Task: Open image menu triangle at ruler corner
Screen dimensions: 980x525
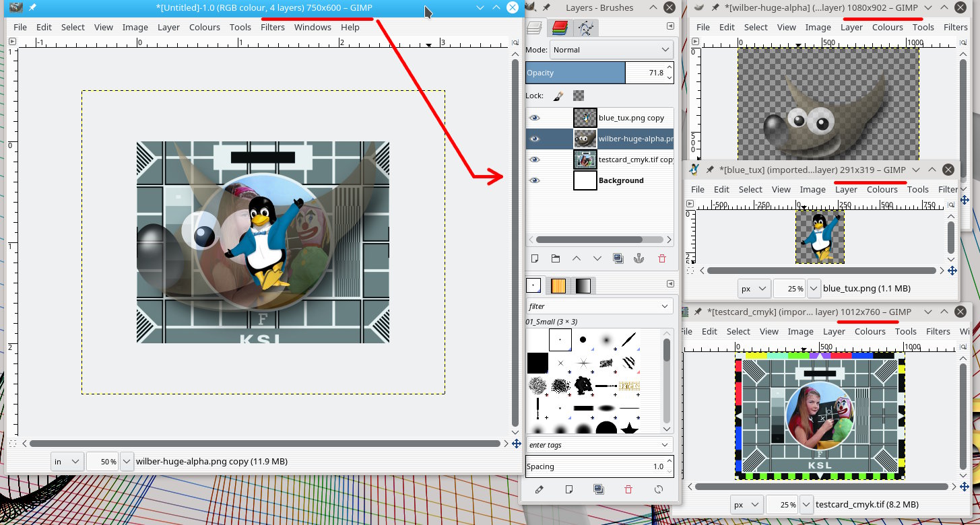Action: (12, 42)
